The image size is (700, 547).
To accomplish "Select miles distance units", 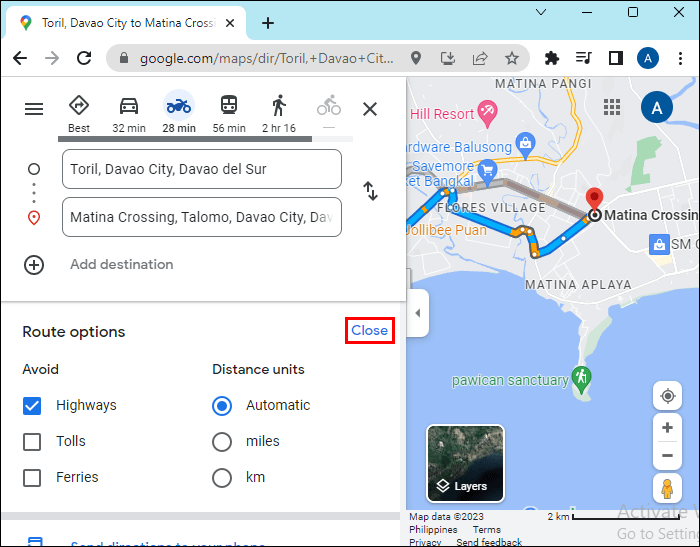I will click(222, 442).
